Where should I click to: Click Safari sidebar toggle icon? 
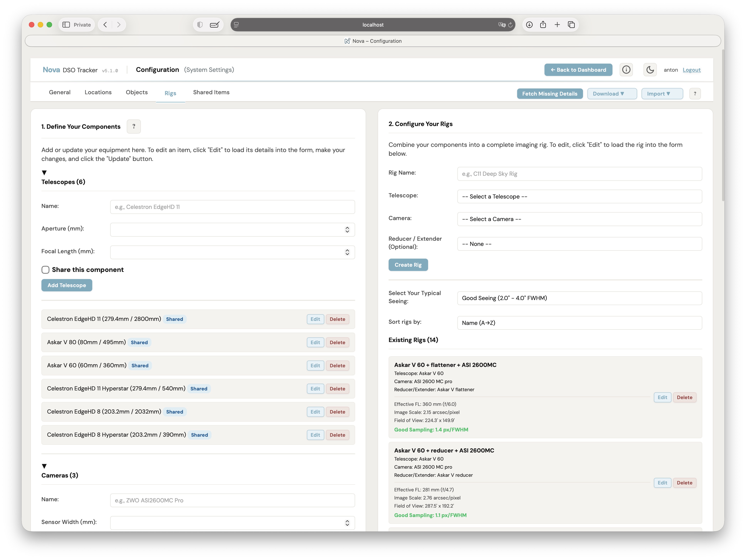tap(66, 25)
